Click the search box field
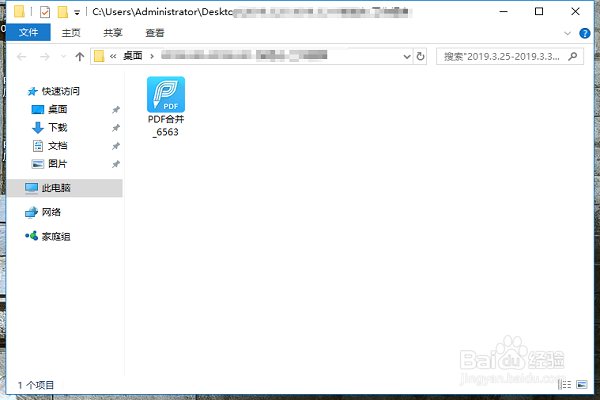The width and height of the screenshot is (600, 400). pos(510,57)
